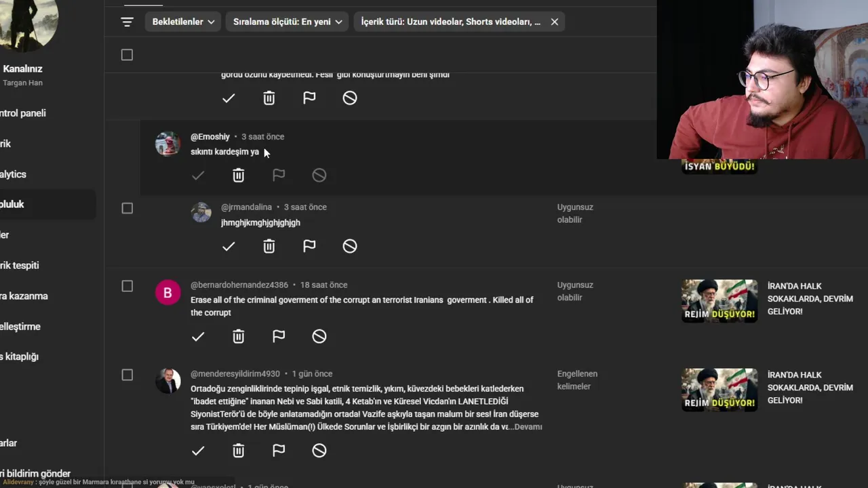Image resolution: width=868 pixels, height=488 pixels.
Task: Tick the select-all comments checkbox
Action: click(x=127, y=55)
